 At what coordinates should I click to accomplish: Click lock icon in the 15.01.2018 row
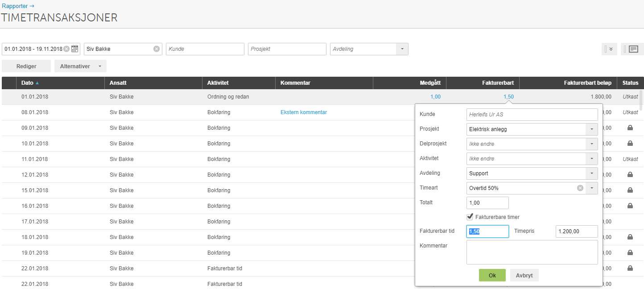point(630,190)
